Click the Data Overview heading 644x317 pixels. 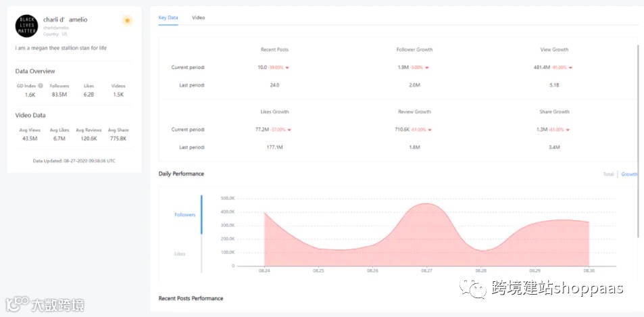[x=35, y=71]
